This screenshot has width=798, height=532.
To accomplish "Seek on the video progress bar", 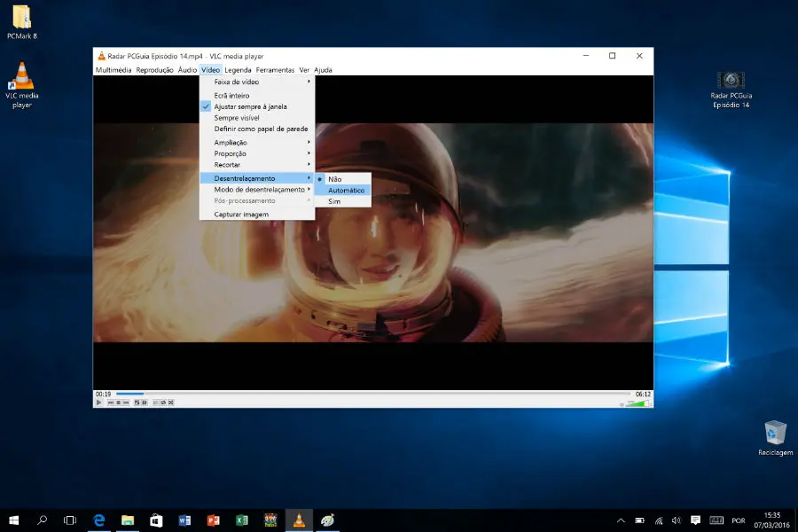I will click(x=373, y=394).
